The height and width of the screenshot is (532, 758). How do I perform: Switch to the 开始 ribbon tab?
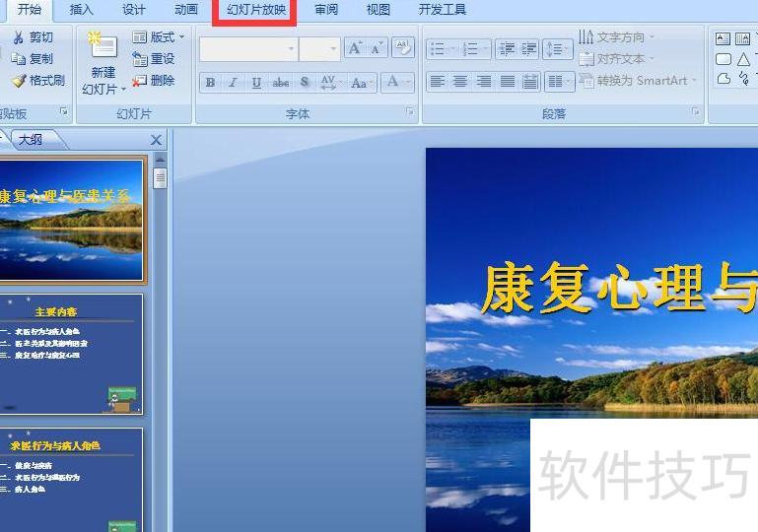(x=30, y=9)
